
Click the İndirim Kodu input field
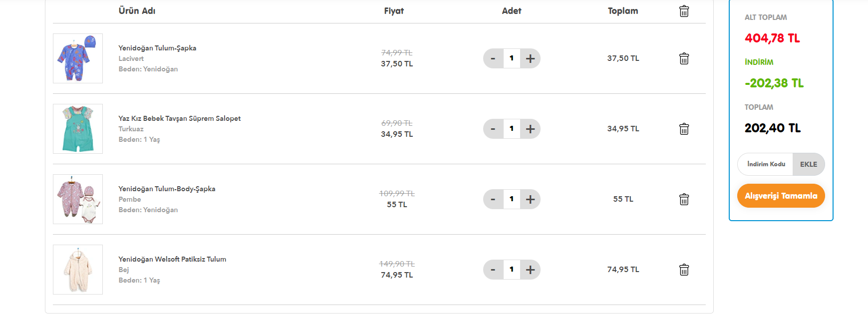[766, 164]
